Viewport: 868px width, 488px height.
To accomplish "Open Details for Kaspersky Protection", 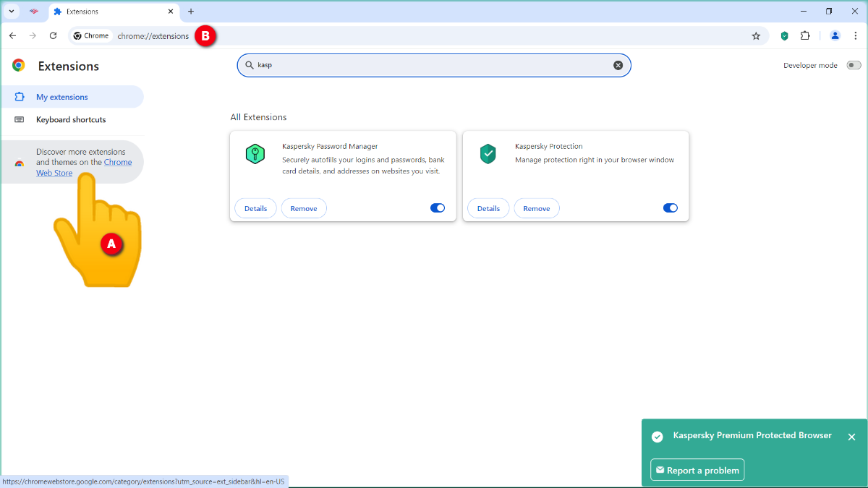I will (x=488, y=208).
